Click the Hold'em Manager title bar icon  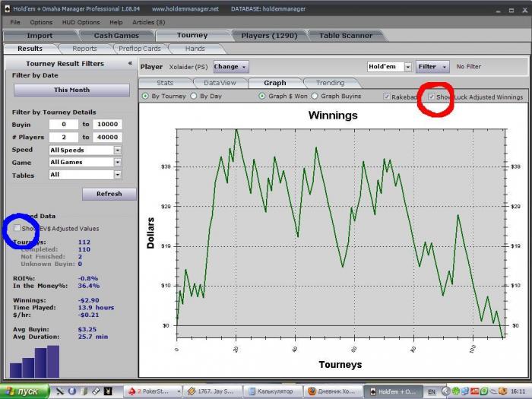coord(7,9)
